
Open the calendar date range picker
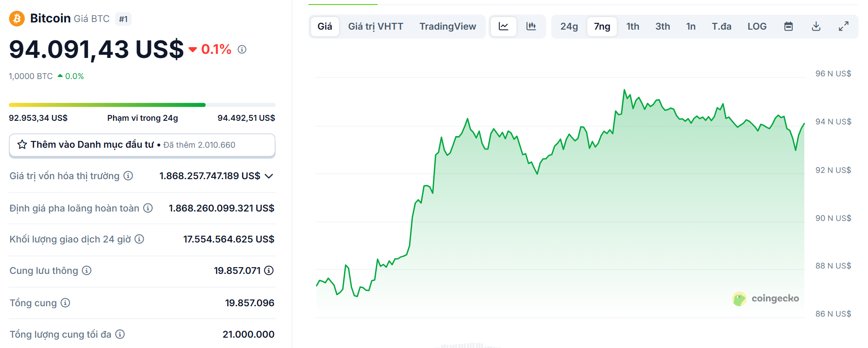[789, 26]
